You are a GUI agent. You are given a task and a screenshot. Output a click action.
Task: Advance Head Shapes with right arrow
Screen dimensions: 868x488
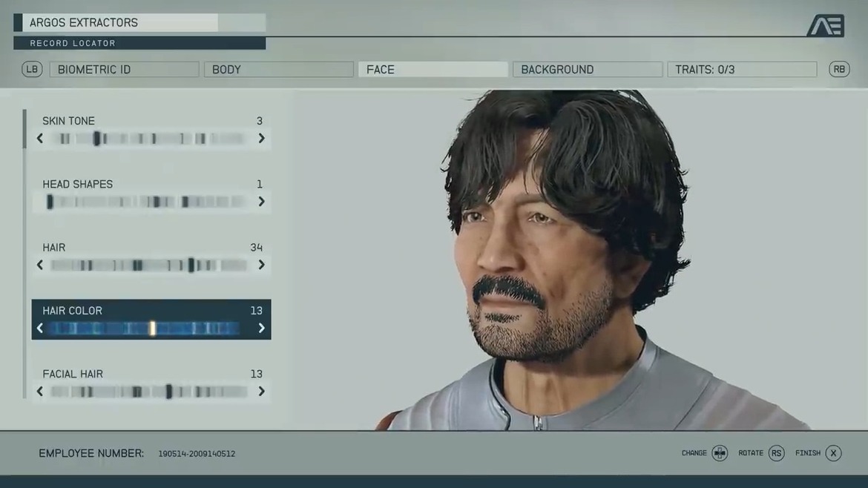261,202
